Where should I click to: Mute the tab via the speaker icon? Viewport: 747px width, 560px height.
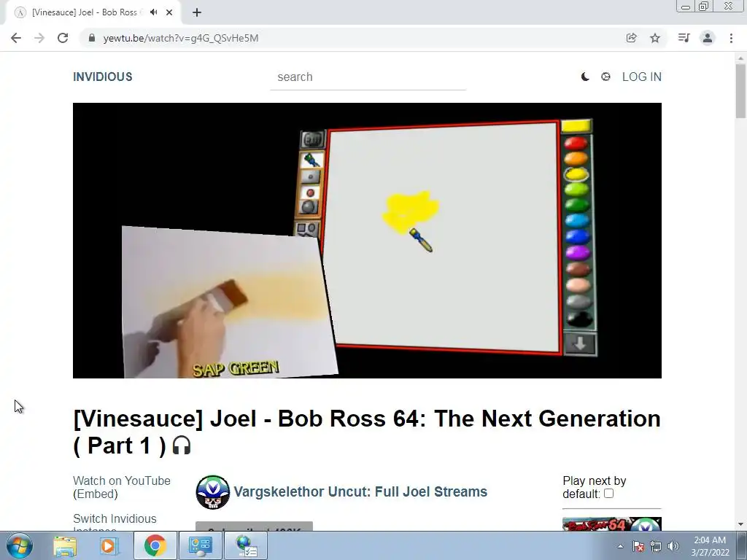point(153,12)
